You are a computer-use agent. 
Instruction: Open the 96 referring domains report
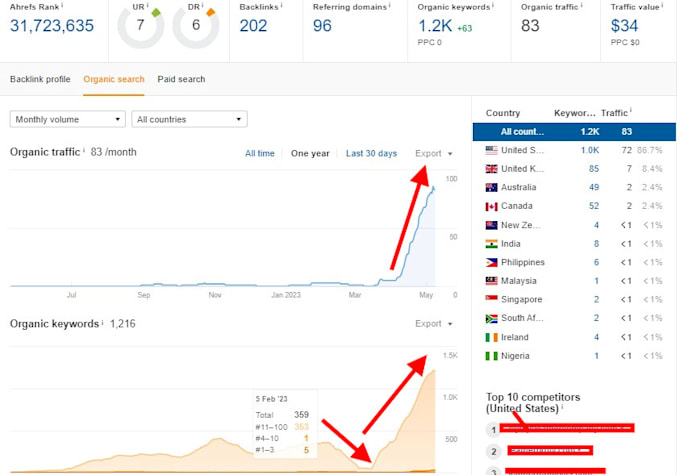click(x=322, y=26)
